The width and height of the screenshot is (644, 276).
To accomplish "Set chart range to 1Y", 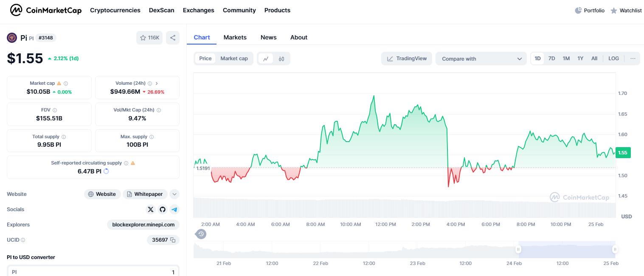I will coord(580,59).
